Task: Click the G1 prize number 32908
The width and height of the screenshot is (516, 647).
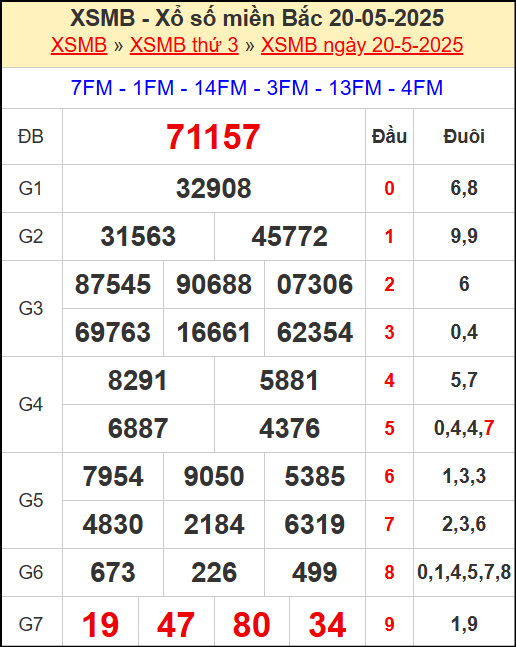Action: pos(213,189)
